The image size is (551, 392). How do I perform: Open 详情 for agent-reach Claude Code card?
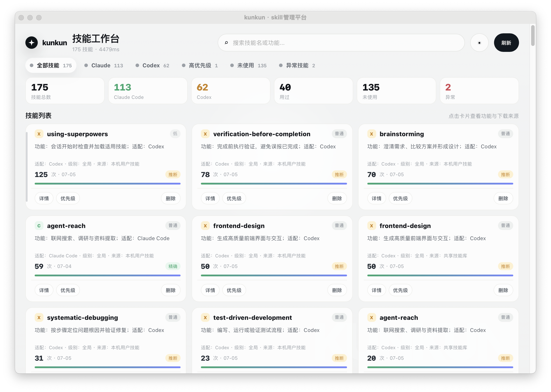point(44,290)
